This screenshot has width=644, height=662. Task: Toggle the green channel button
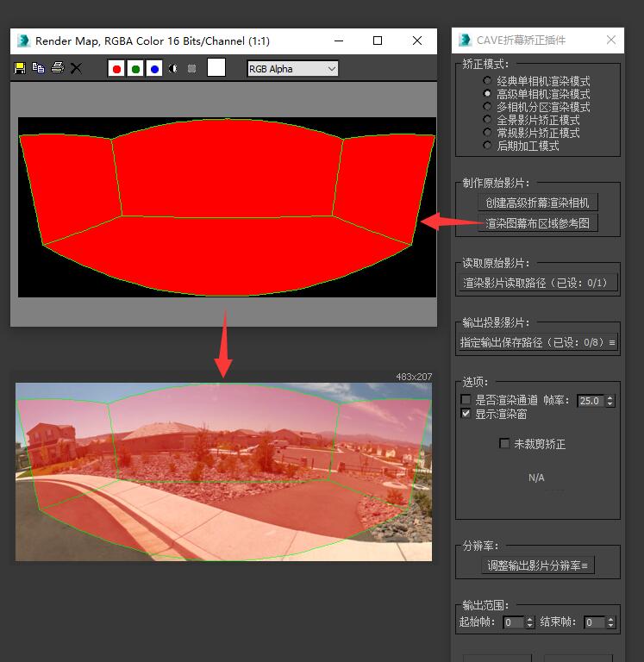coord(135,69)
